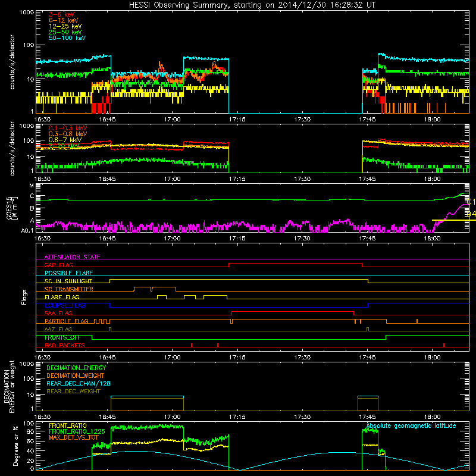Click the 25-50 keV legend entry
The height and width of the screenshot is (476, 476).
pyautogui.click(x=65, y=32)
